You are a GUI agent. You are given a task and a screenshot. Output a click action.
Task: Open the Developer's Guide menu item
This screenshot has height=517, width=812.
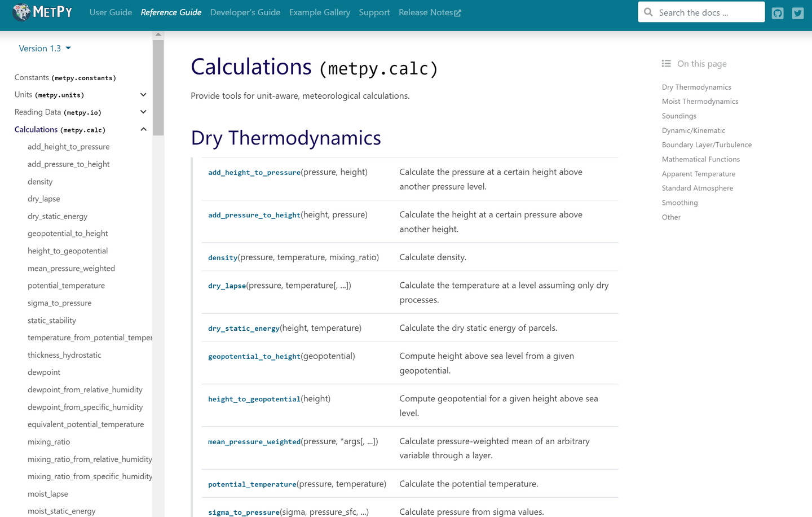point(245,12)
